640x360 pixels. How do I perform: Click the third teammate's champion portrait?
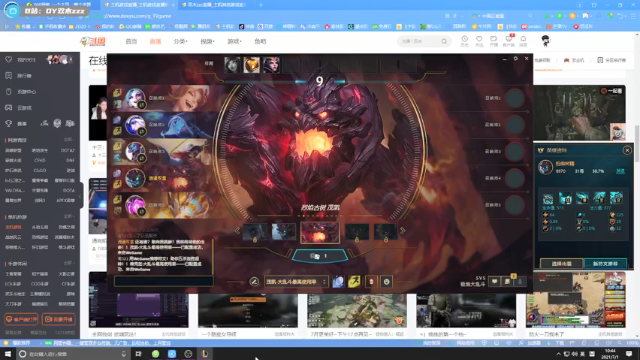click(x=135, y=151)
